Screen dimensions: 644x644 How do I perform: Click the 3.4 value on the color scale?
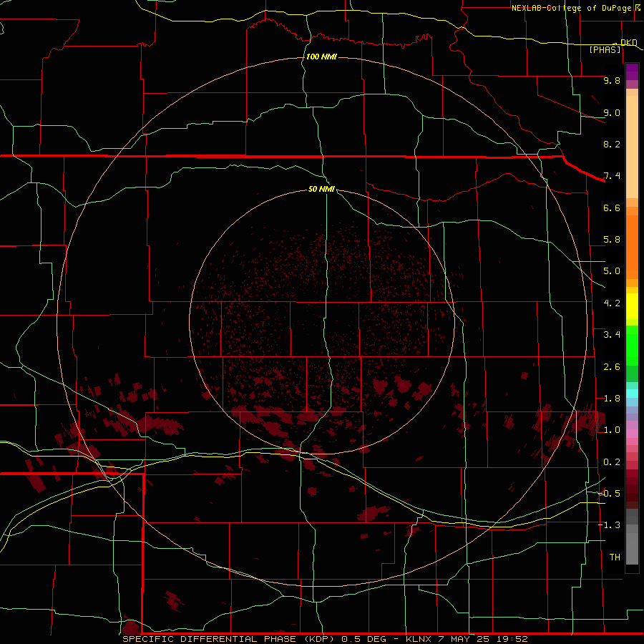(x=612, y=335)
